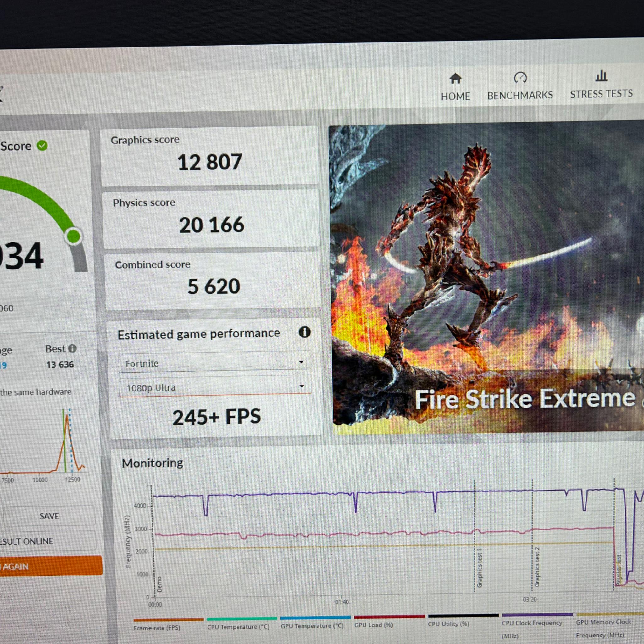
Task: Click the info icon next to Best
Action: click(72, 349)
